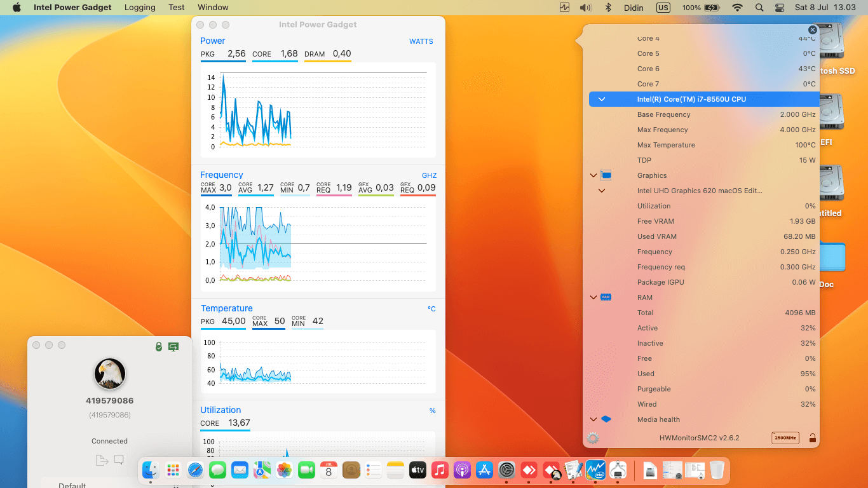Collapse the Media health section

(593, 419)
